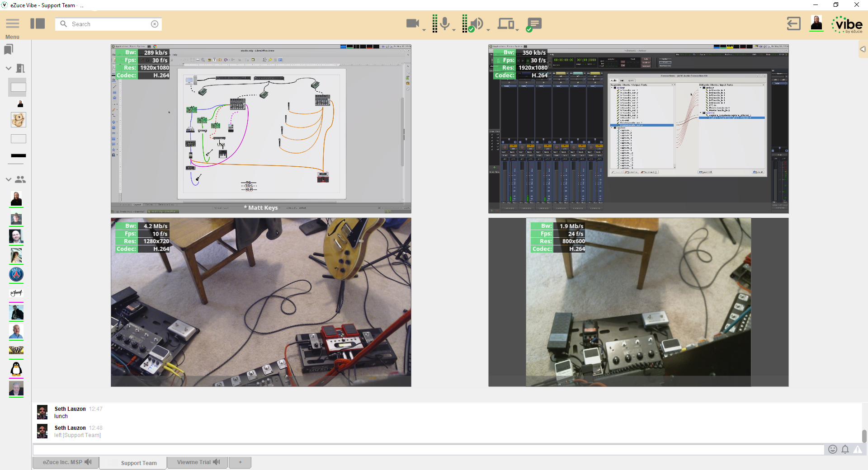Click the chat message input box
Screen dimensions: 868x470
tap(429, 450)
